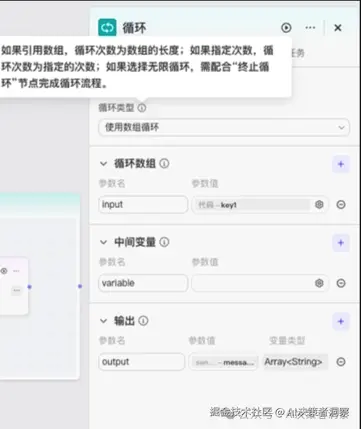
Task: Run the loop node with play icon
Action: pyautogui.click(x=286, y=28)
